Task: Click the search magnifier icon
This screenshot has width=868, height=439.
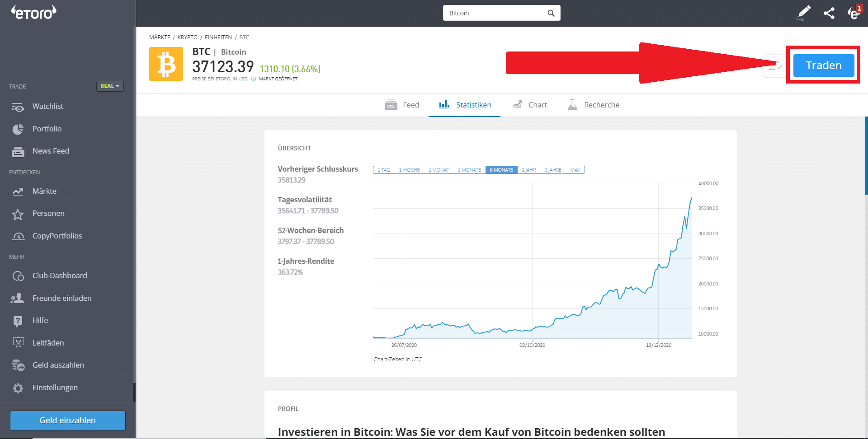Action: tap(551, 13)
